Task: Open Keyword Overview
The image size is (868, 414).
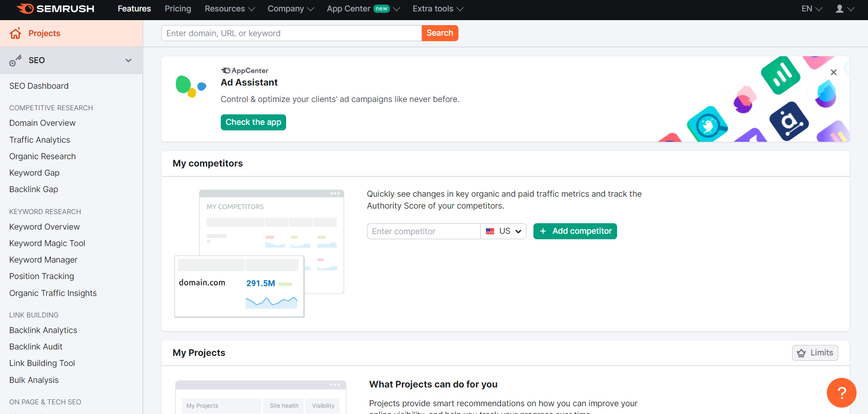Action: (x=44, y=227)
